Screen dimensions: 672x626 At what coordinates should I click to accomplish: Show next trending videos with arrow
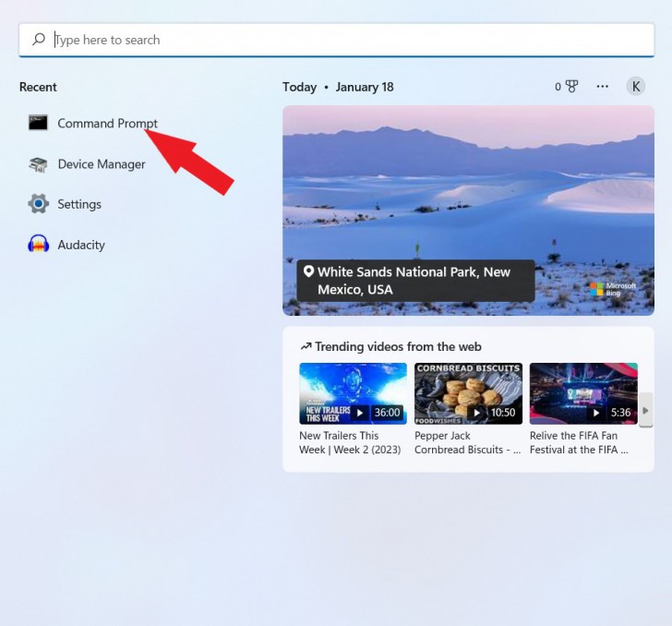pyautogui.click(x=645, y=410)
